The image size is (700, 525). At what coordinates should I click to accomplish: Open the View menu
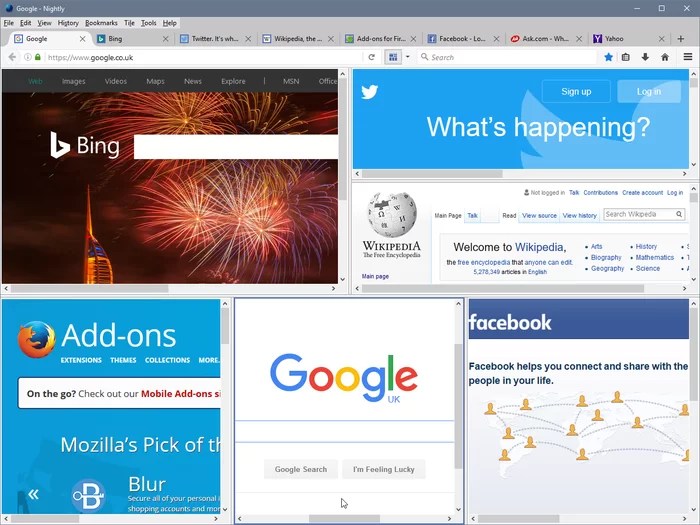click(44, 23)
